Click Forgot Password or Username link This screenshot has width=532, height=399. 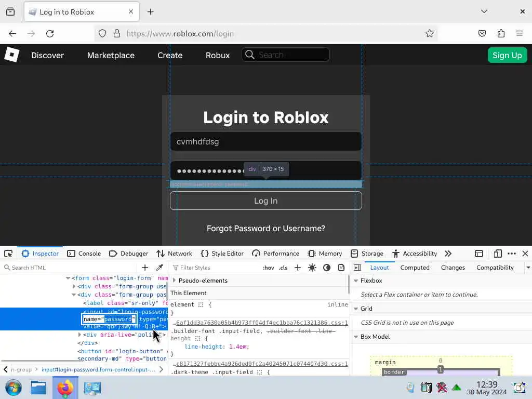265,229
